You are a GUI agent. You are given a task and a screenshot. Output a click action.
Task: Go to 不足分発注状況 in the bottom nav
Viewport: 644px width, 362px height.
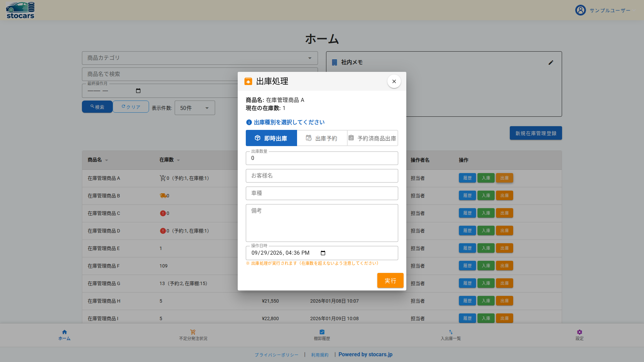pos(193,335)
